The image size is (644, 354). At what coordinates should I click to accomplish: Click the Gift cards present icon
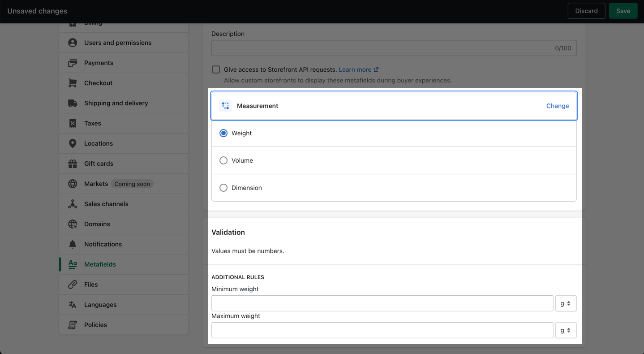[x=73, y=164]
